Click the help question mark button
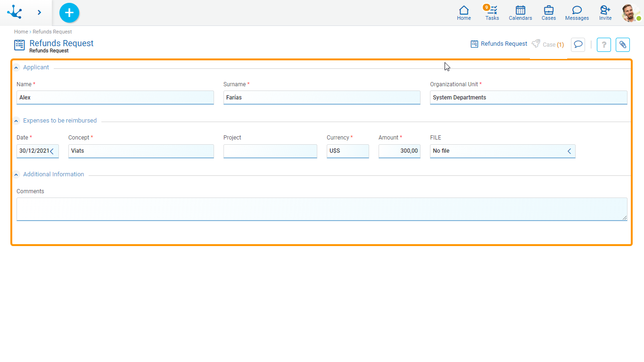The image size is (644, 362). (604, 45)
